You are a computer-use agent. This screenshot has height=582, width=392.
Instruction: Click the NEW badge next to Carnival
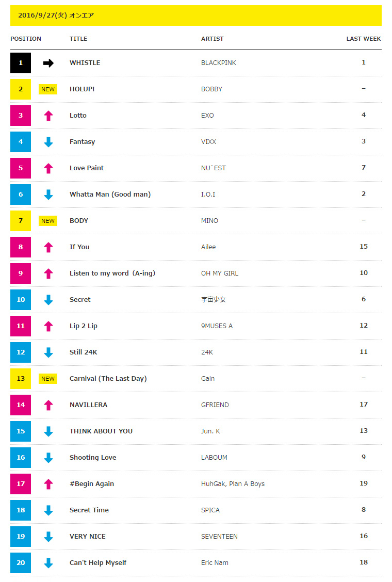pos(48,379)
